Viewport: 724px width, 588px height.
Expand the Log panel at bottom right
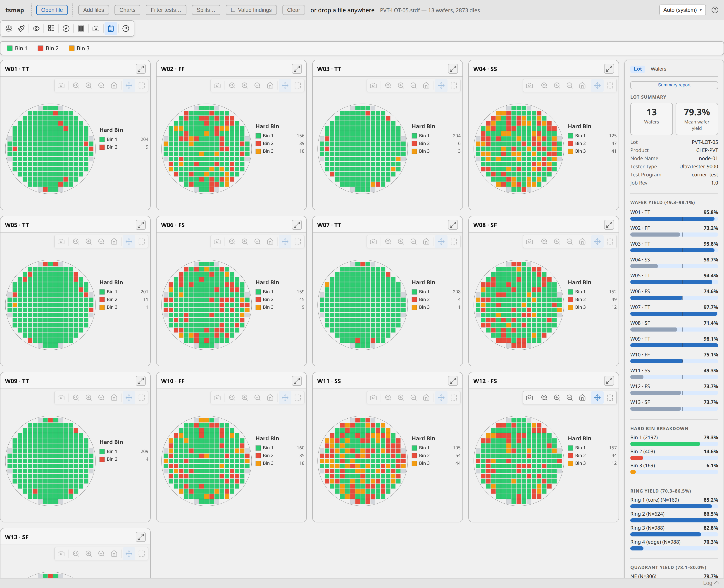coord(711,583)
